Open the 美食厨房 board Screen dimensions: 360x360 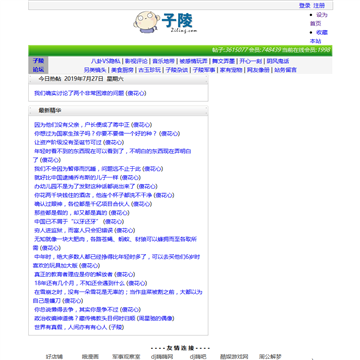(122, 70)
